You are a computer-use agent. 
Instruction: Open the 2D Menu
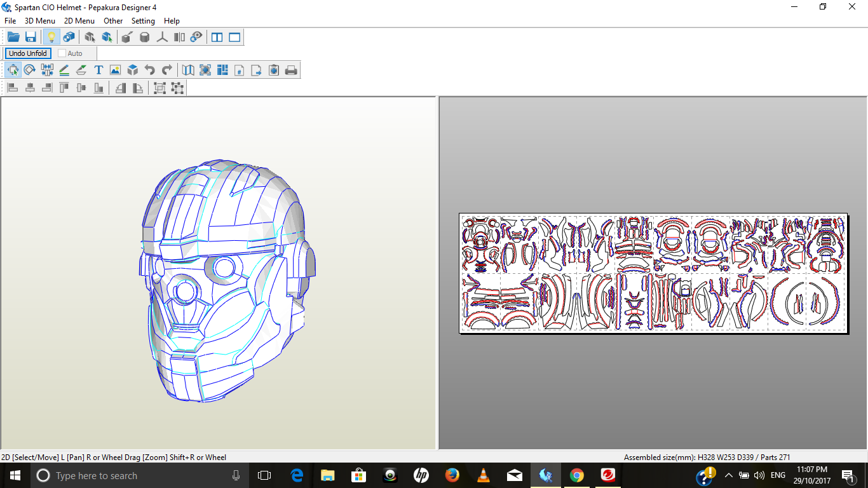tap(79, 21)
